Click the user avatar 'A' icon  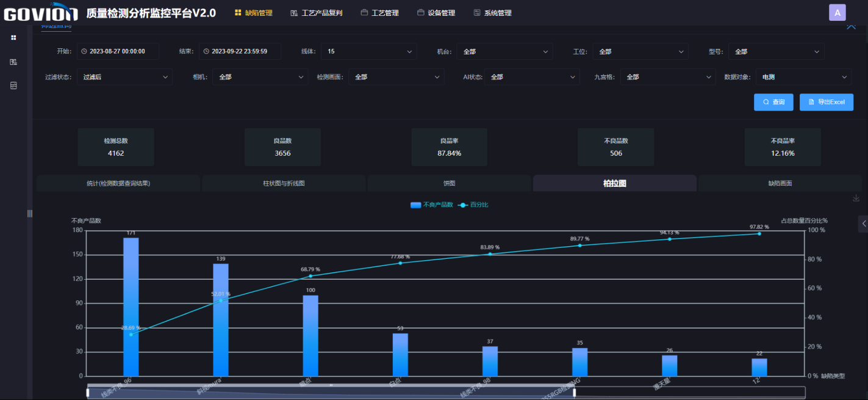coord(837,12)
